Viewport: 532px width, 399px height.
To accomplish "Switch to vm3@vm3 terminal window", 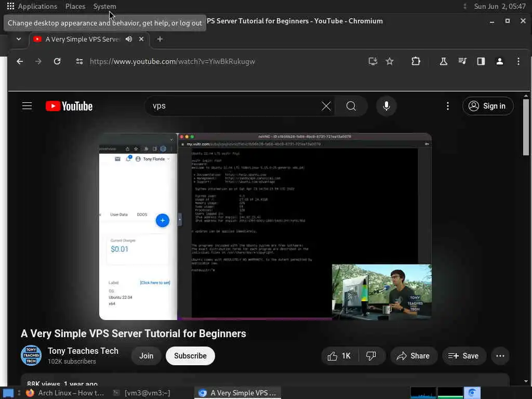I will [142, 393].
